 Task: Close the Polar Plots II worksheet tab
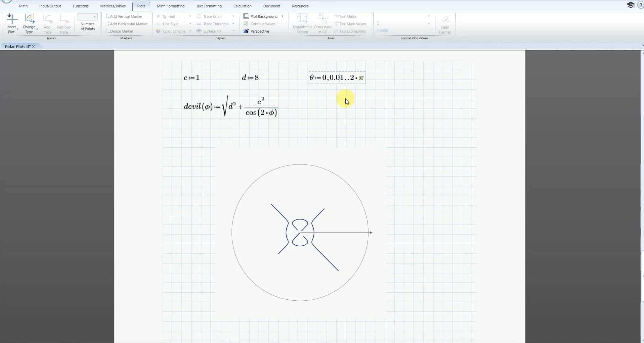point(34,46)
